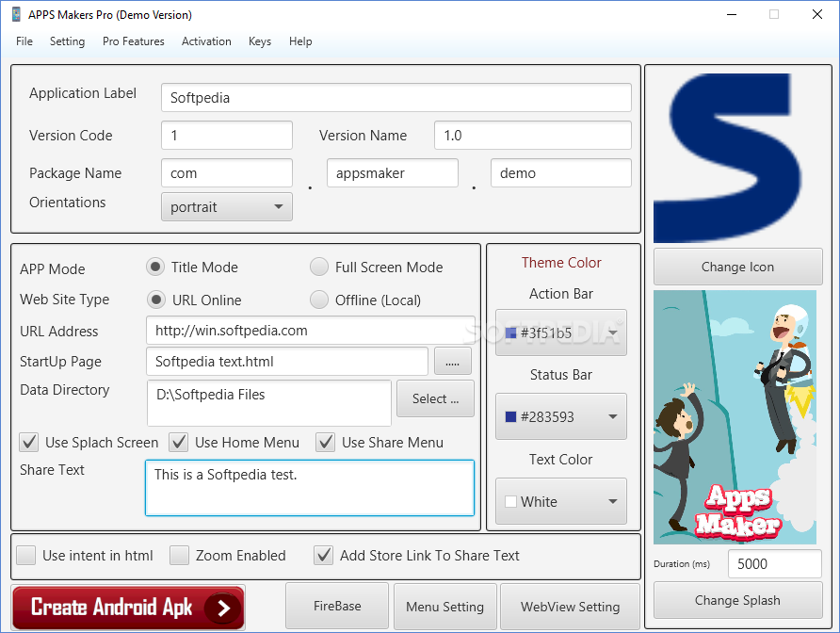Open the Setting menu
The height and width of the screenshot is (633, 840).
point(67,41)
